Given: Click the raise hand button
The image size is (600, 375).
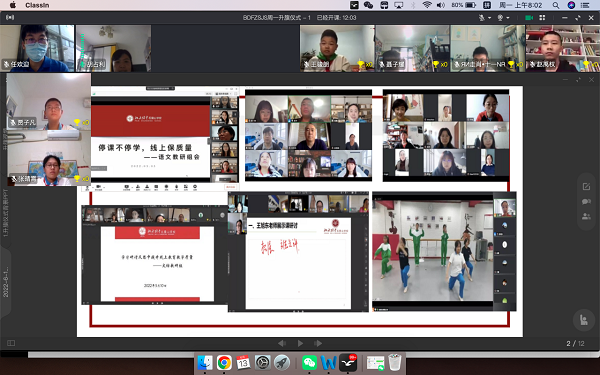Looking at the screenshot, I should coord(584,320).
